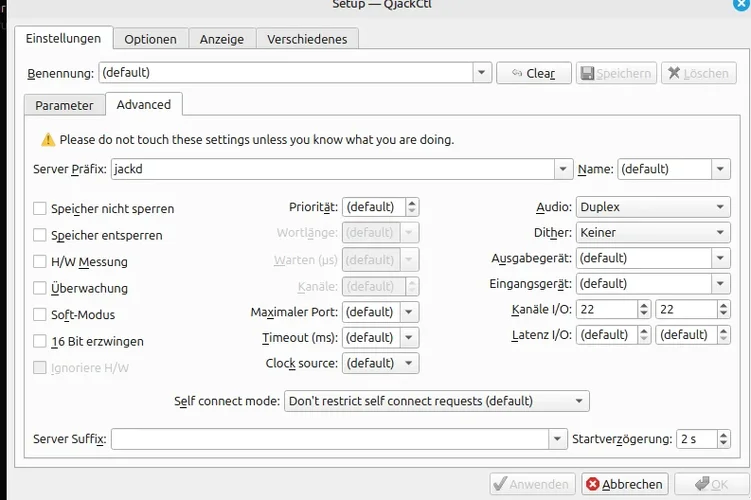The height and width of the screenshot is (500, 751).
Task: Click the Server Suffix input field
Action: 330,439
